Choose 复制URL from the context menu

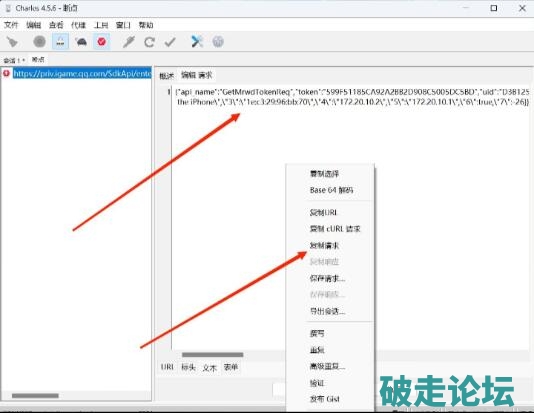coord(323,212)
